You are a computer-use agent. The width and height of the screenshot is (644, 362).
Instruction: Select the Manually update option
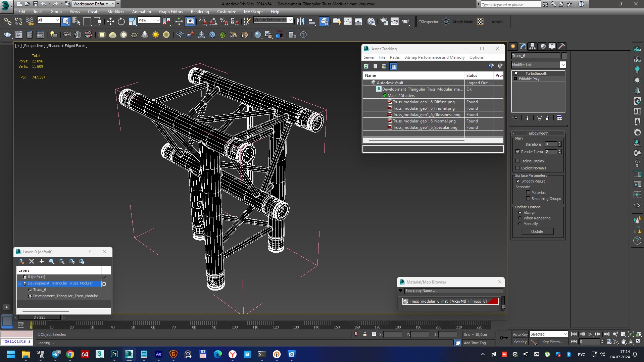(520, 224)
